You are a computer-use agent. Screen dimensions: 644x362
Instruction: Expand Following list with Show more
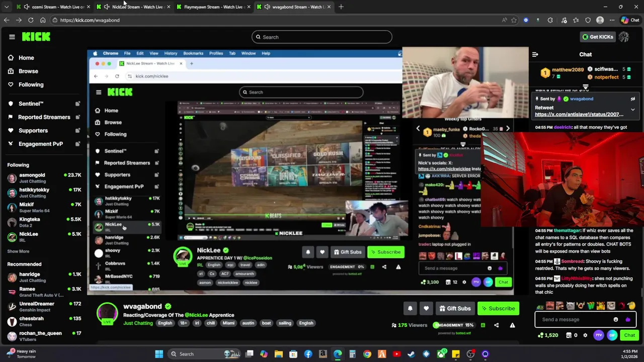(18, 251)
